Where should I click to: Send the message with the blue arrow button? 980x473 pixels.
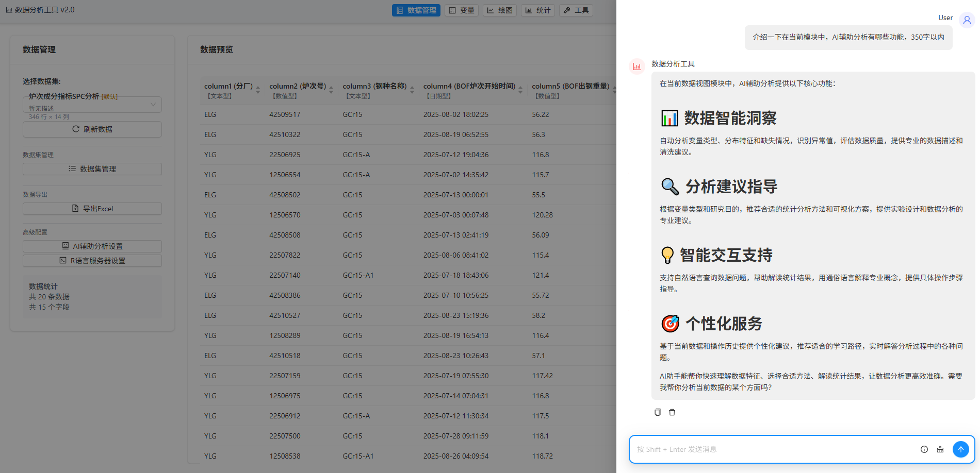(x=961, y=449)
